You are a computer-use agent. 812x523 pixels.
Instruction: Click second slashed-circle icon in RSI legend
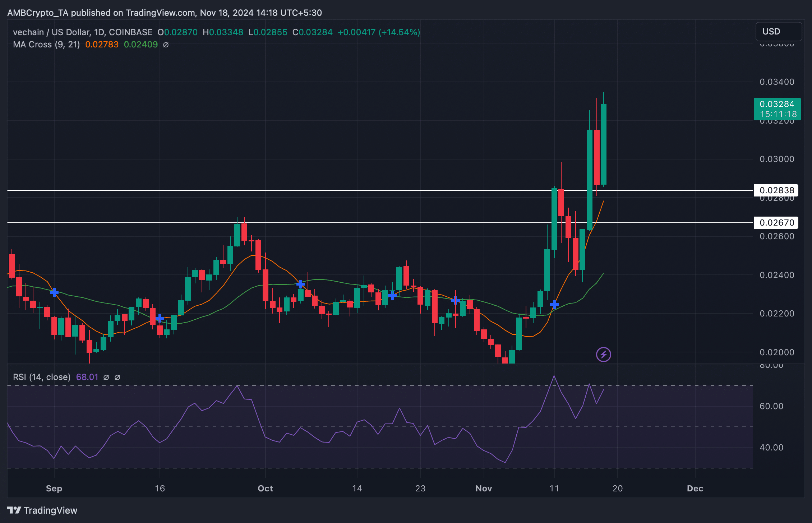[117, 377]
